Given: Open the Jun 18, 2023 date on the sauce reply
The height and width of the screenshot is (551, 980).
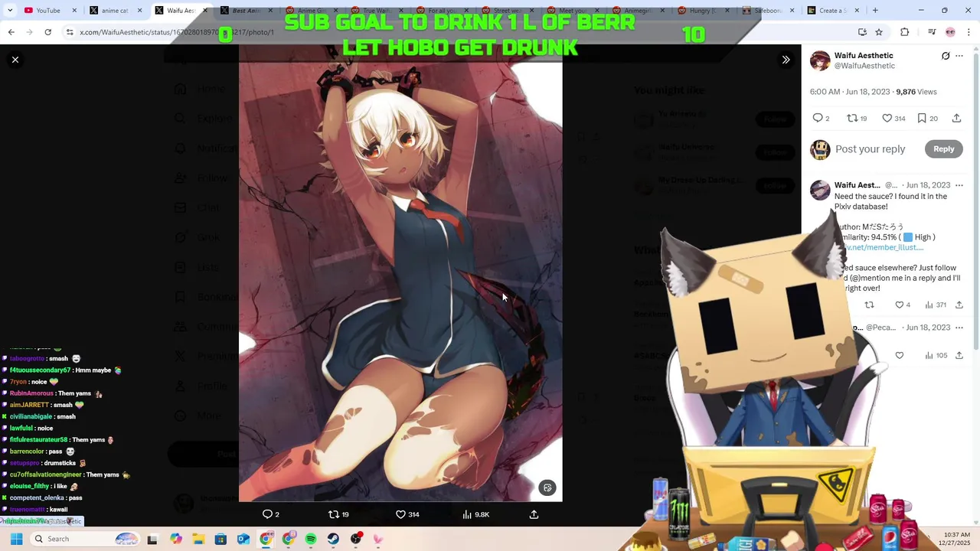Looking at the screenshot, I should (928, 185).
